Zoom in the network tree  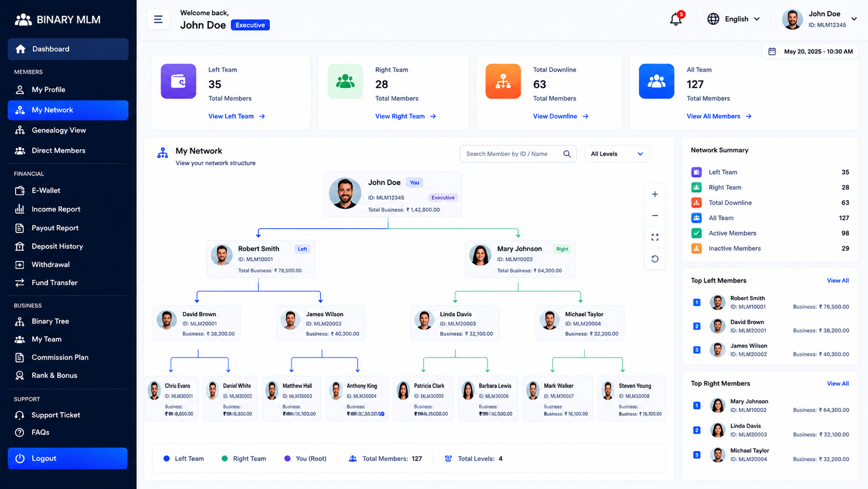655,194
